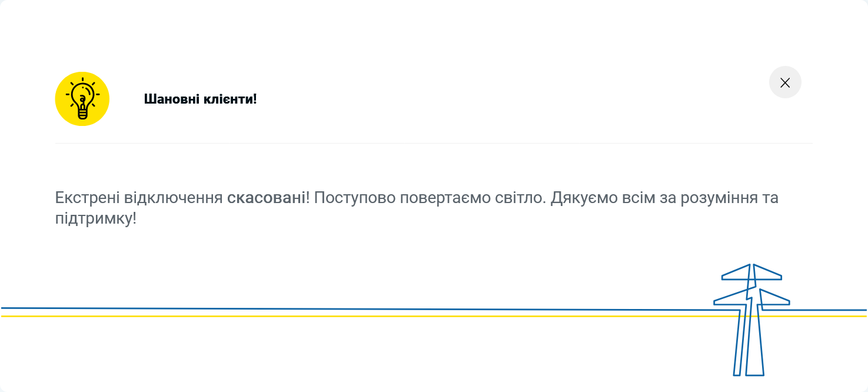Screen dimensions: 868x392
Task: Select the heading Шановні клієнти!
Action: tap(200, 98)
